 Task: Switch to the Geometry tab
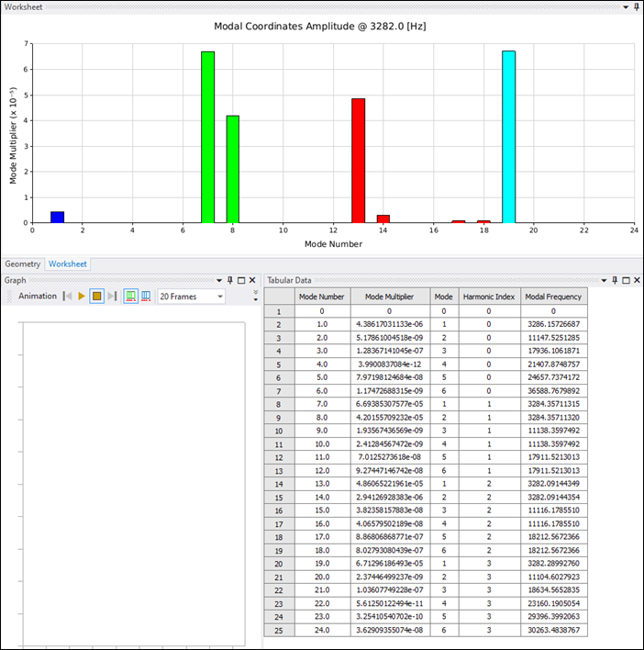[22, 264]
